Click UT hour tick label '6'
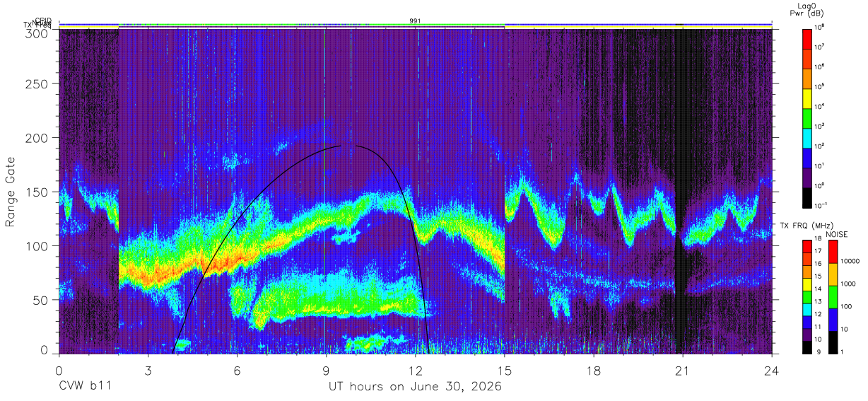868x401 pixels. pos(237,370)
